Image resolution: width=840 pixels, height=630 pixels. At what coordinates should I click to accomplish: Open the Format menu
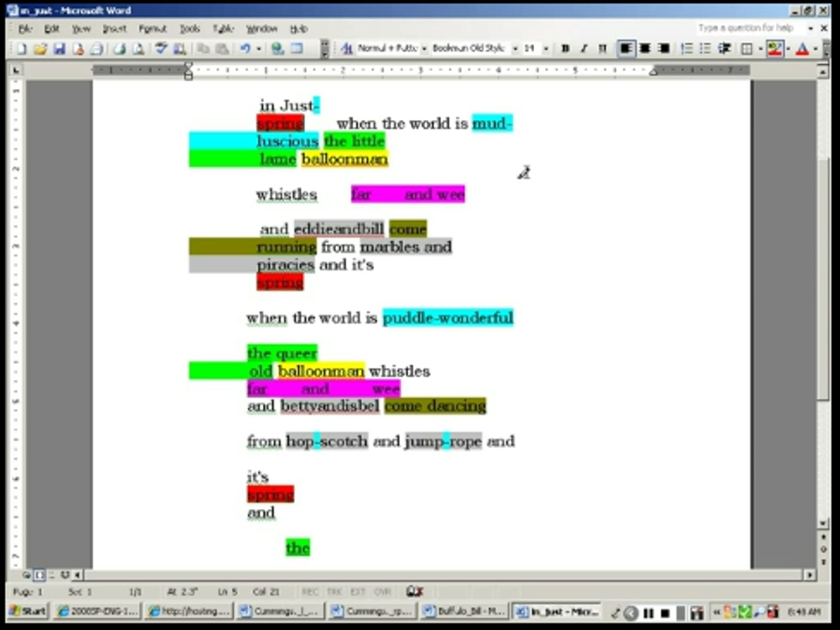152,29
